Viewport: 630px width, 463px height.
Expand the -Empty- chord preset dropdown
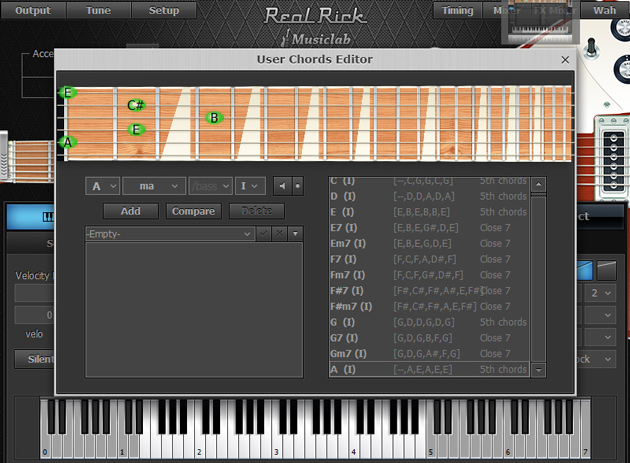(x=170, y=234)
